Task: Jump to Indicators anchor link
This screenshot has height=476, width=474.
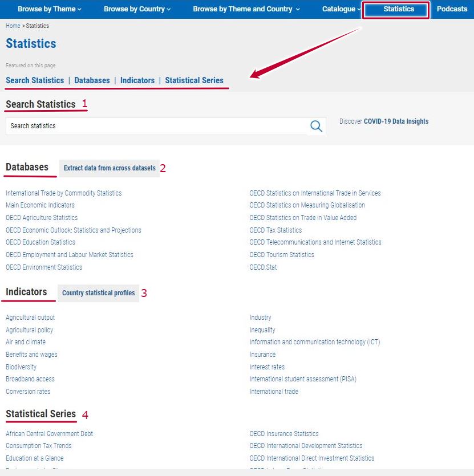Action: pyautogui.click(x=137, y=80)
